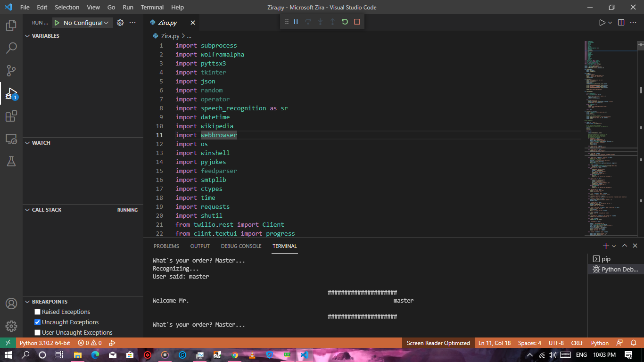Open the Run menu

pyautogui.click(x=128, y=7)
